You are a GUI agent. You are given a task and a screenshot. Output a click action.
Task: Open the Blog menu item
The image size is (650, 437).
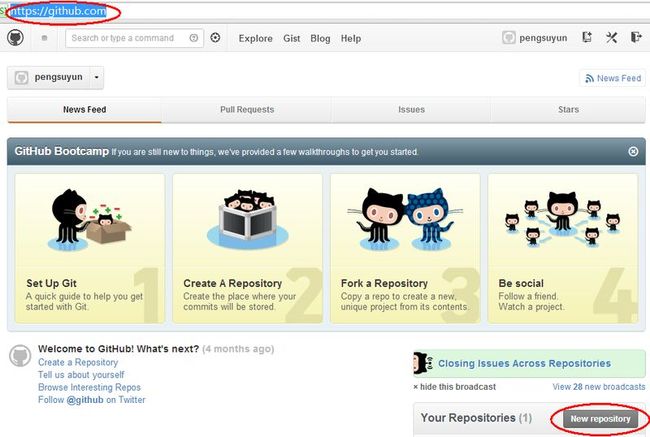[320, 39]
